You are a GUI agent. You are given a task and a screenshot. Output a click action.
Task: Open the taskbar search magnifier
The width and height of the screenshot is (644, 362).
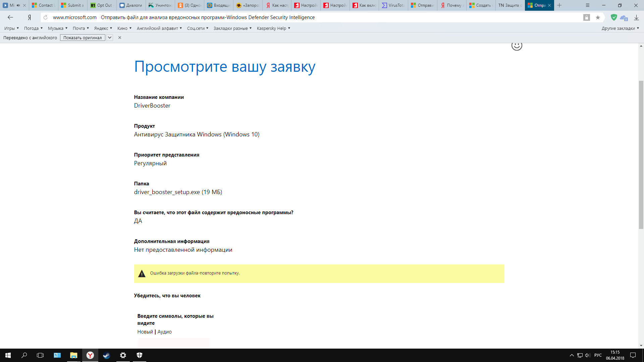coord(24,355)
